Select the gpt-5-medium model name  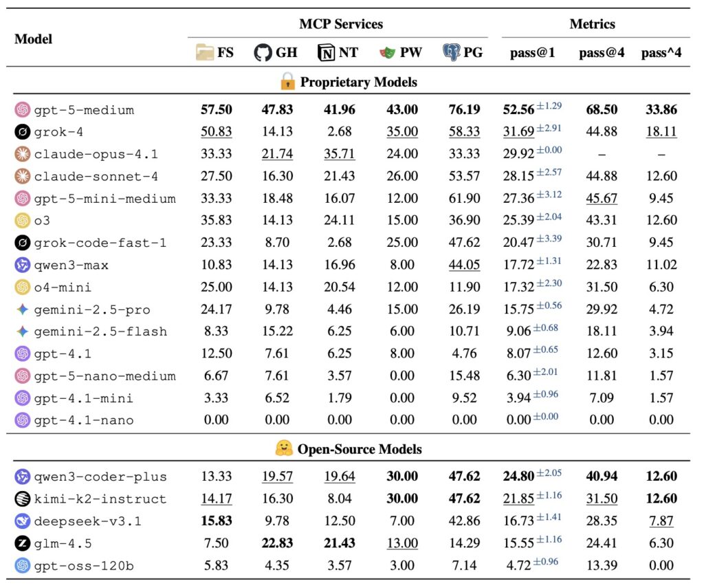pyautogui.click(x=85, y=110)
